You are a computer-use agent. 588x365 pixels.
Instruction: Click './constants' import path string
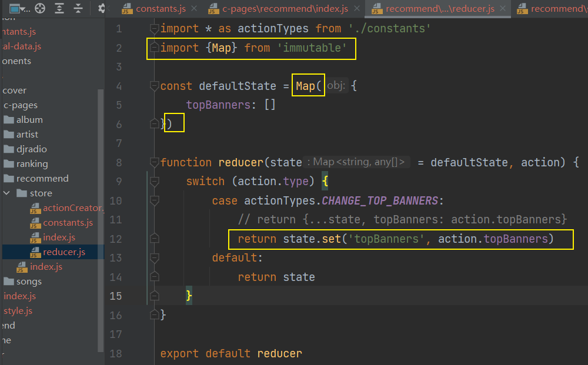coord(389,28)
